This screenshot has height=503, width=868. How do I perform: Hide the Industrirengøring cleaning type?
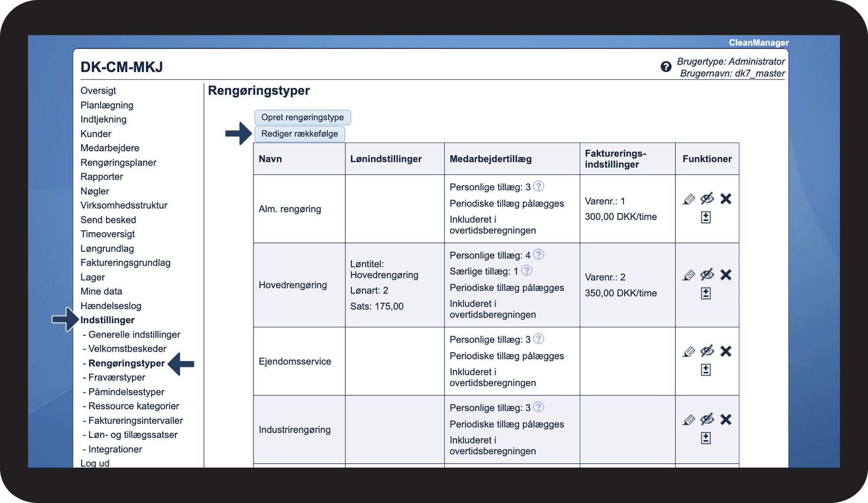(x=707, y=419)
